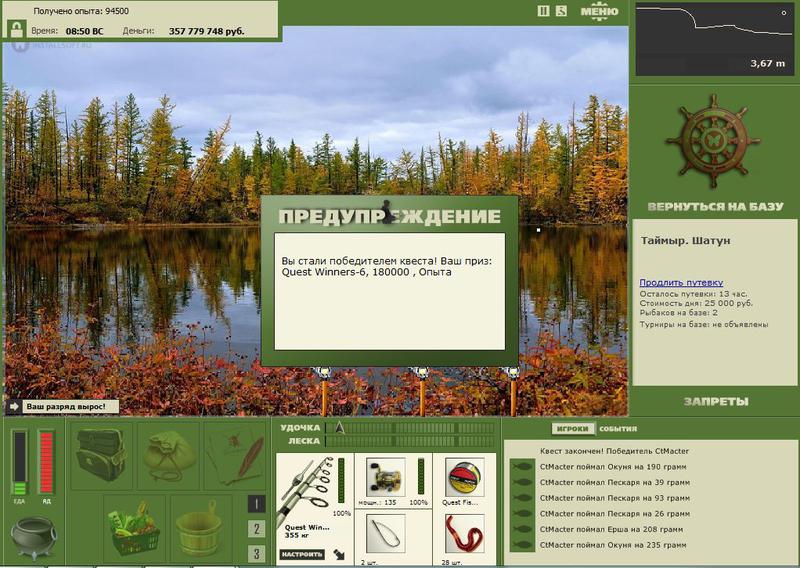Click the Турниры на базе: не объявлены line

pos(704,325)
